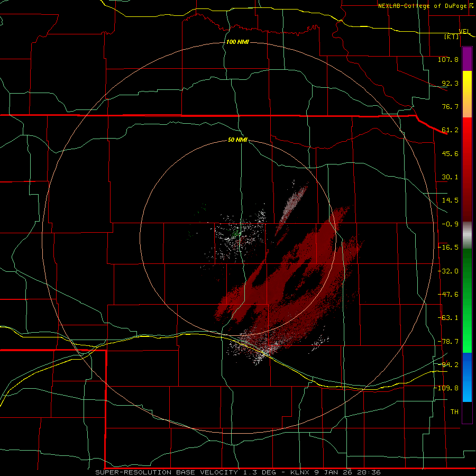Select the -78.7 velocity scale value
This screenshot has width=476, height=476.
pos(448,342)
